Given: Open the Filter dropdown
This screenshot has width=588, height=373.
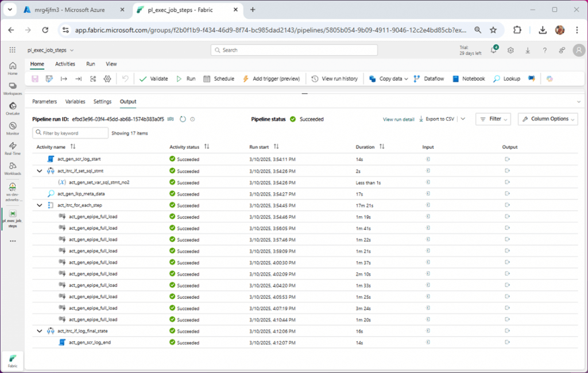Looking at the screenshot, I should click(493, 118).
